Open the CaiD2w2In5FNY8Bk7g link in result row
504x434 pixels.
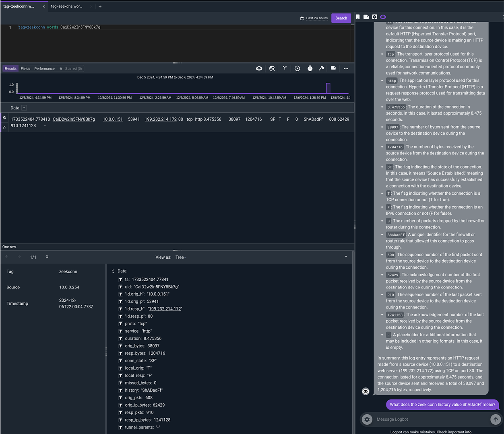74,119
